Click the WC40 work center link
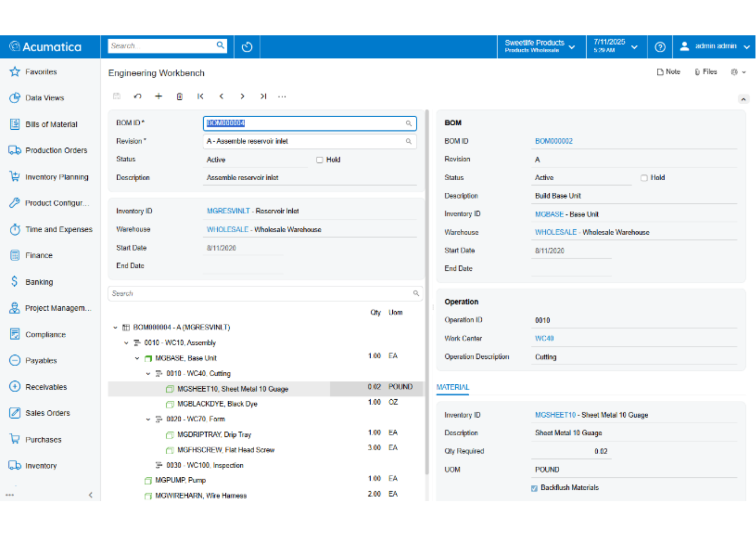Image resolution: width=756 pixels, height=536 pixels. coord(544,338)
